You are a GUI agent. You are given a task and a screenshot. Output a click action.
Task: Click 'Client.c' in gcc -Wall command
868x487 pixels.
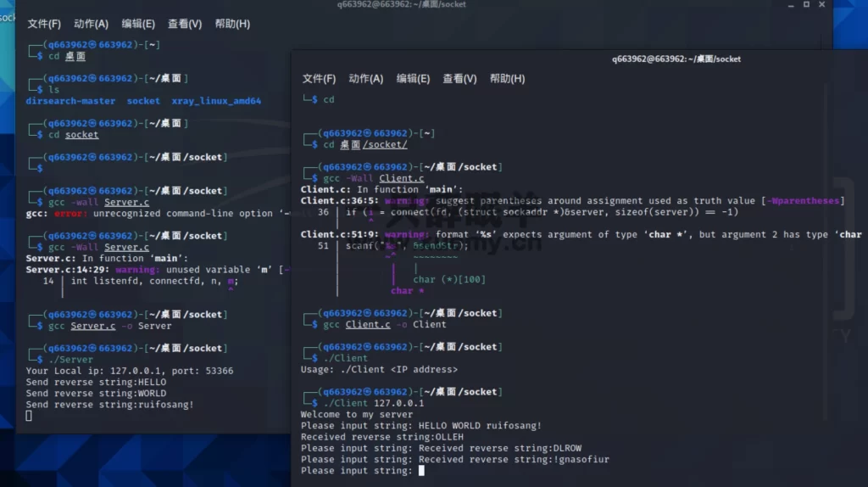pos(401,178)
